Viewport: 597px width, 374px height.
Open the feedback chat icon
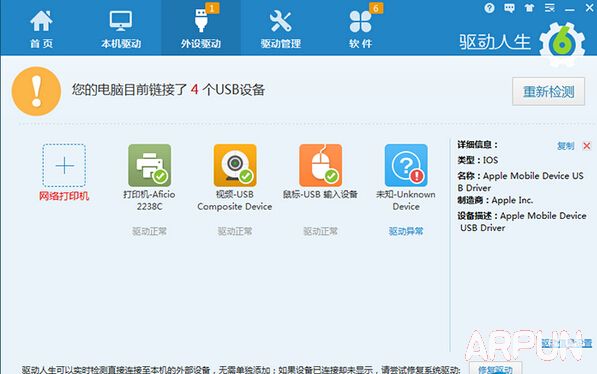click(509, 8)
